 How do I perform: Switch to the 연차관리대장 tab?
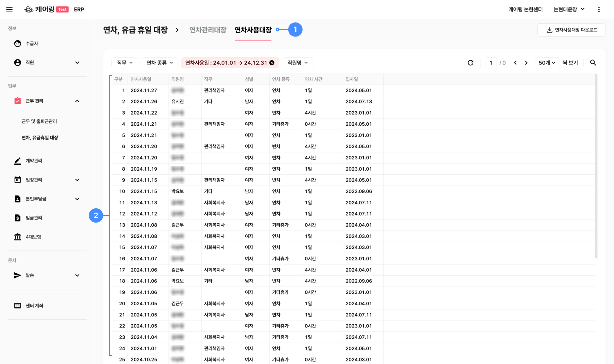click(x=208, y=30)
